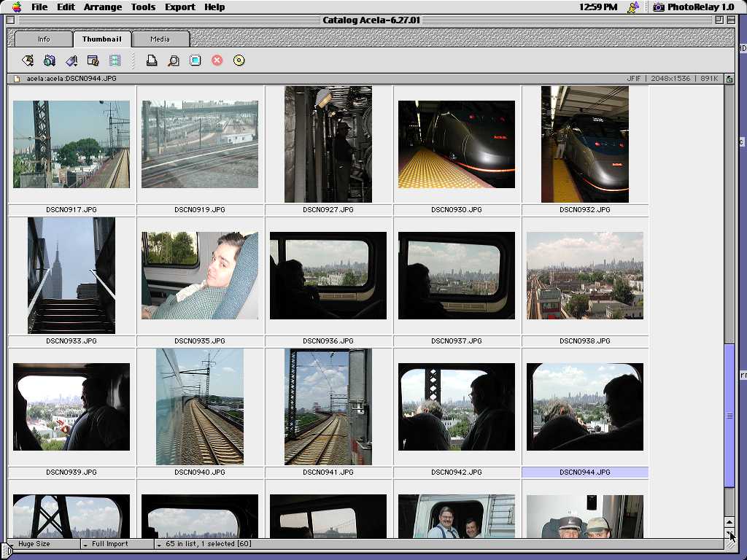Click the blue square preview toolbar icon
747x560 pixels.
click(196, 61)
